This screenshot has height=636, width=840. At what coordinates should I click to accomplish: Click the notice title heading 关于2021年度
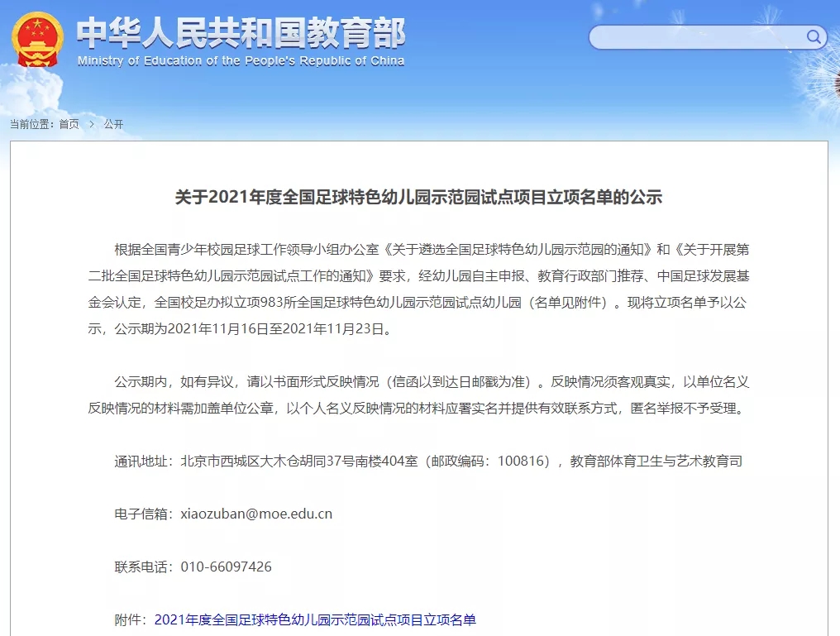pyautogui.click(x=418, y=198)
